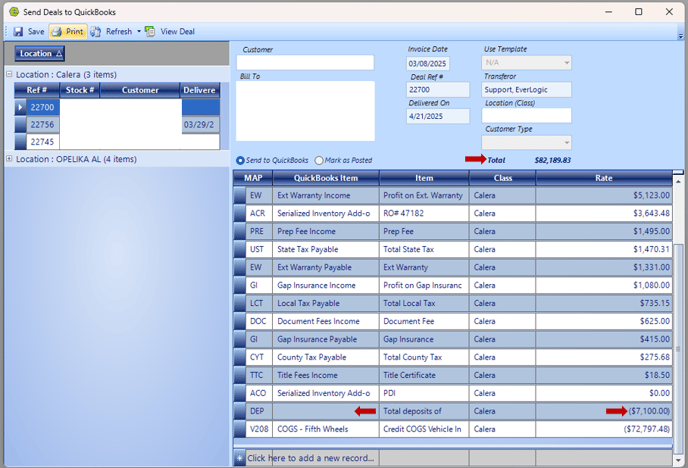The height and width of the screenshot is (468, 688).
Task: Click the Location grouping button
Action: coord(39,54)
